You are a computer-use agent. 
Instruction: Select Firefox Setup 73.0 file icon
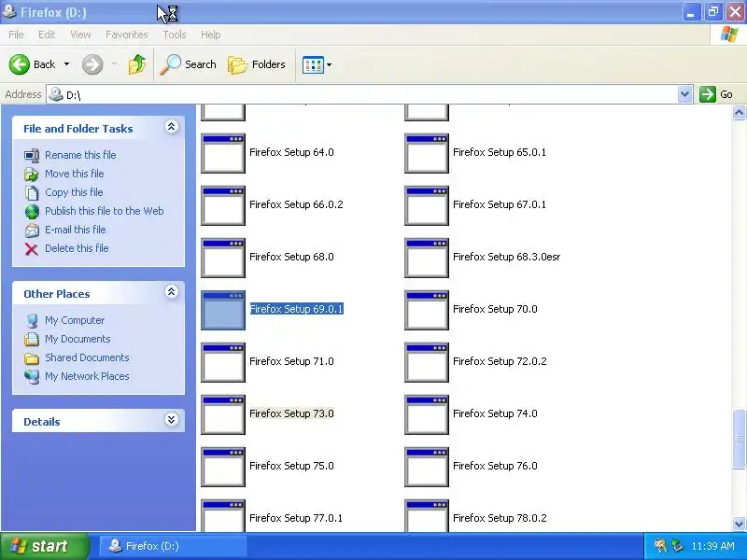pos(223,414)
